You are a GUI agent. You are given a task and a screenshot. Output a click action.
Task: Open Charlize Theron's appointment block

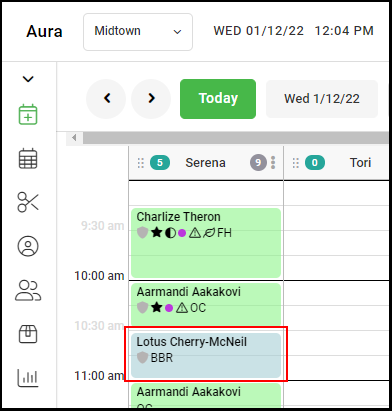click(x=206, y=243)
